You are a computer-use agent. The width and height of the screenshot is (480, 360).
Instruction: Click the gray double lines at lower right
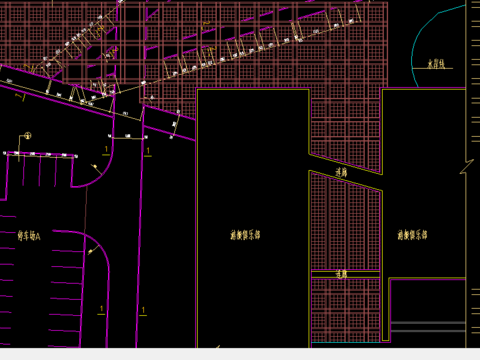pos(428,327)
